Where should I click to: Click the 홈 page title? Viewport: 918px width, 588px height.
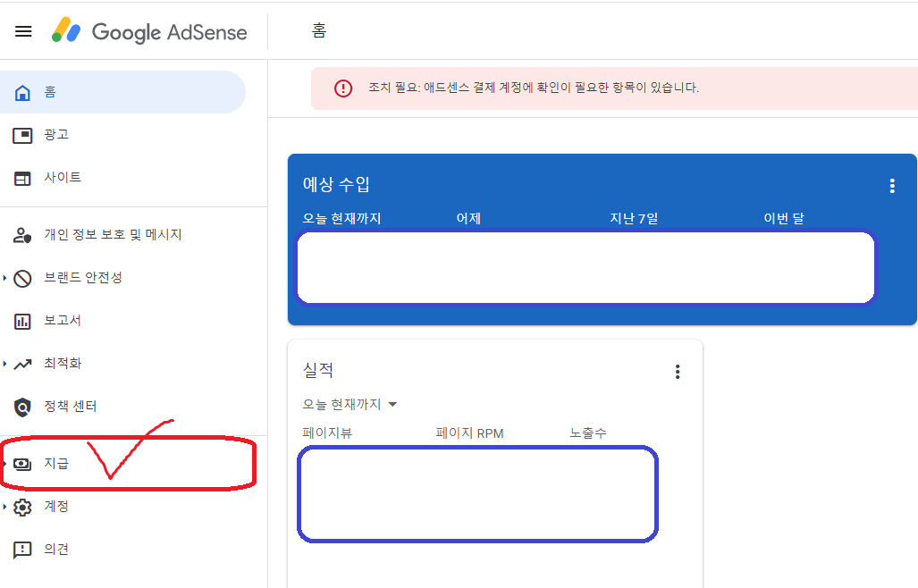[318, 30]
